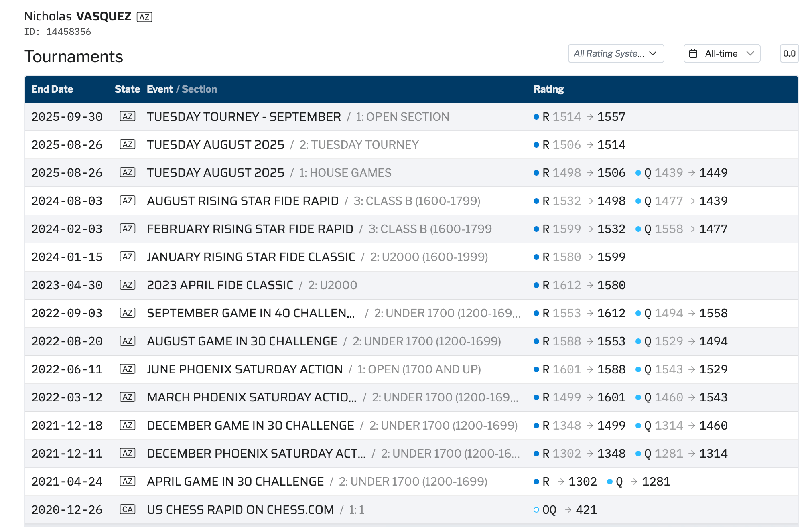Open the All Rating Systems dropdown
The image size is (812, 527).
click(616, 53)
